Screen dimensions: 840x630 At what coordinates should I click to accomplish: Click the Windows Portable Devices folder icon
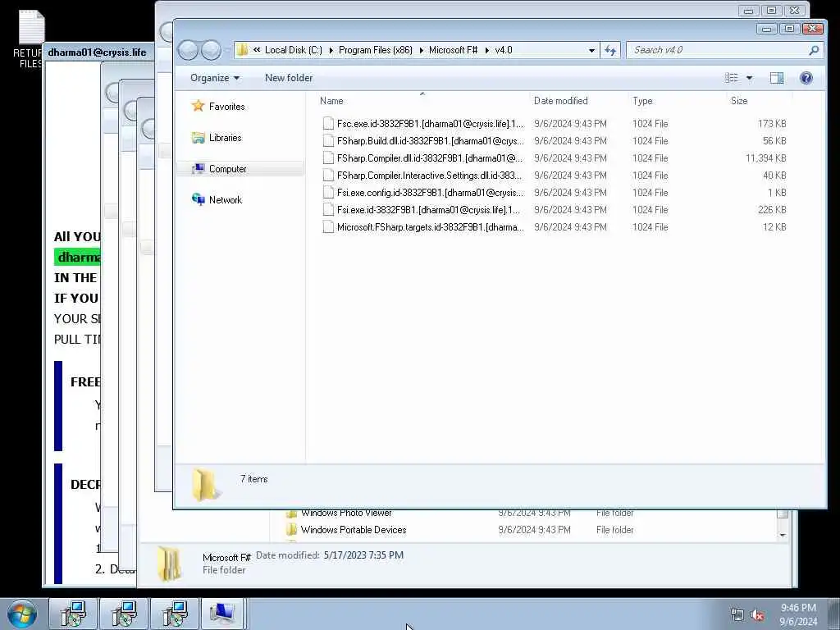(x=291, y=530)
